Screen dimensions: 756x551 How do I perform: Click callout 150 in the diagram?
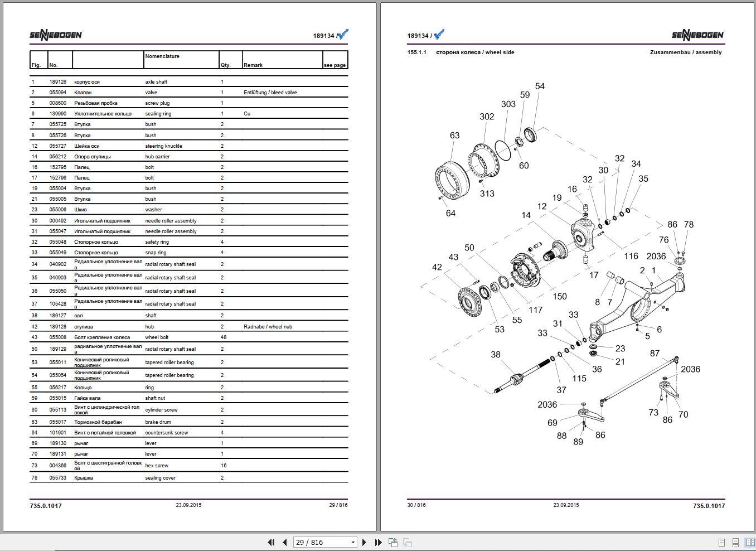point(560,297)
